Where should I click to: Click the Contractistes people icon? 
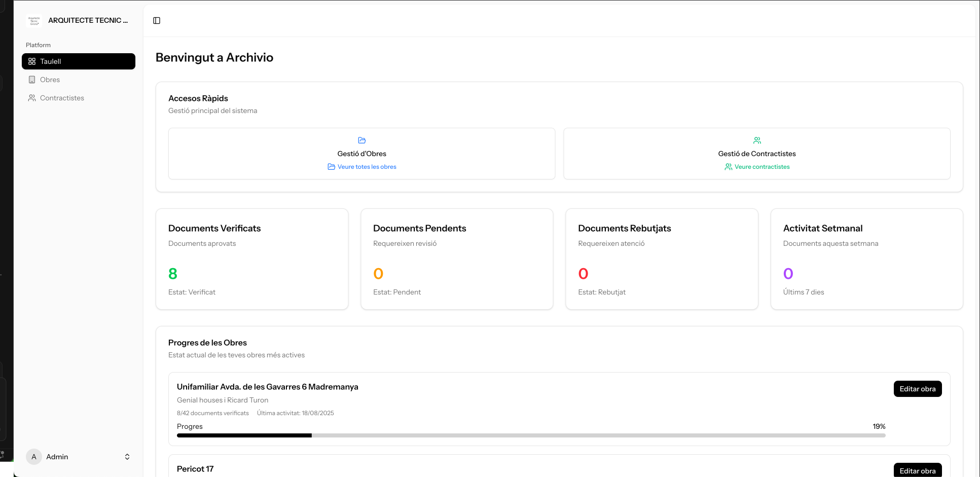pyautogui.click(x=32, y=98)
